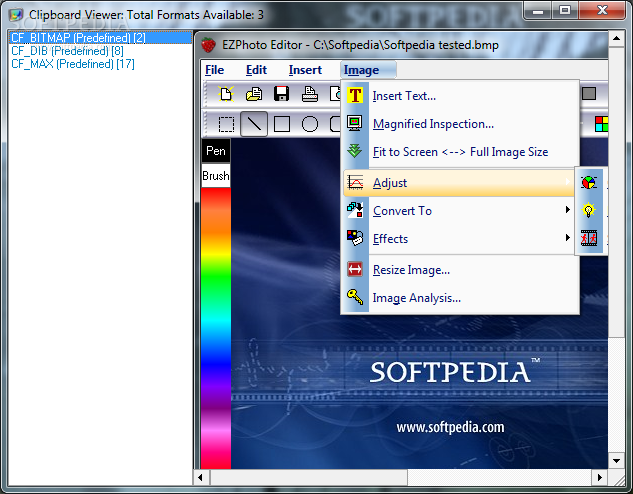Image resolution: width=633 pixels, height=494 pixels.
Task: Maximize the Clipboard Viewer window
Action: click(x=565, y=10)
